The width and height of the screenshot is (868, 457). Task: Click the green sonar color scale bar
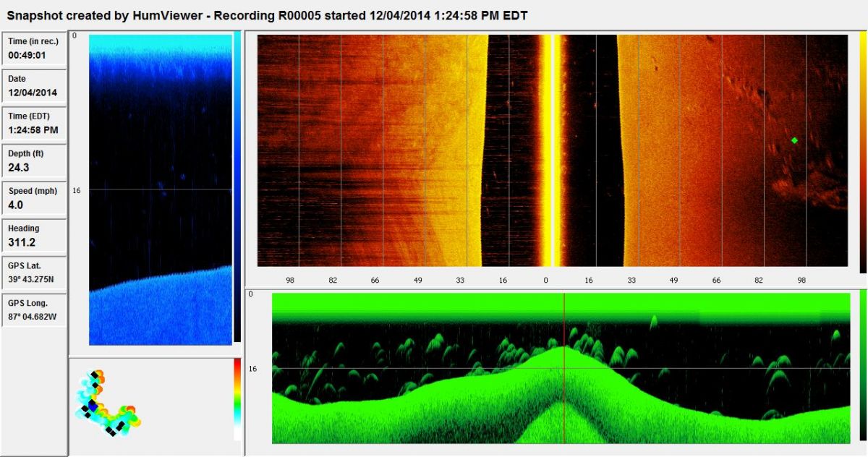tap(862, 367)
